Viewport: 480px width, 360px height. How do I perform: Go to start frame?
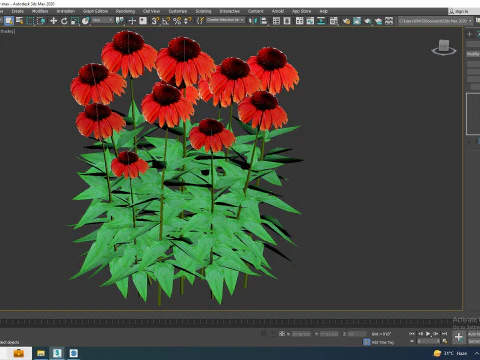(x=412, y=334)
